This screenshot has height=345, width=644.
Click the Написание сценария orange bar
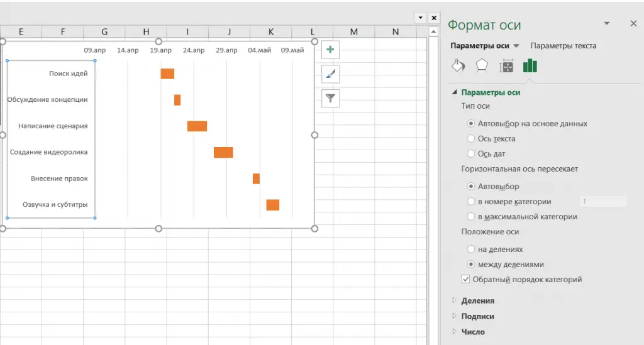point(197,126)
